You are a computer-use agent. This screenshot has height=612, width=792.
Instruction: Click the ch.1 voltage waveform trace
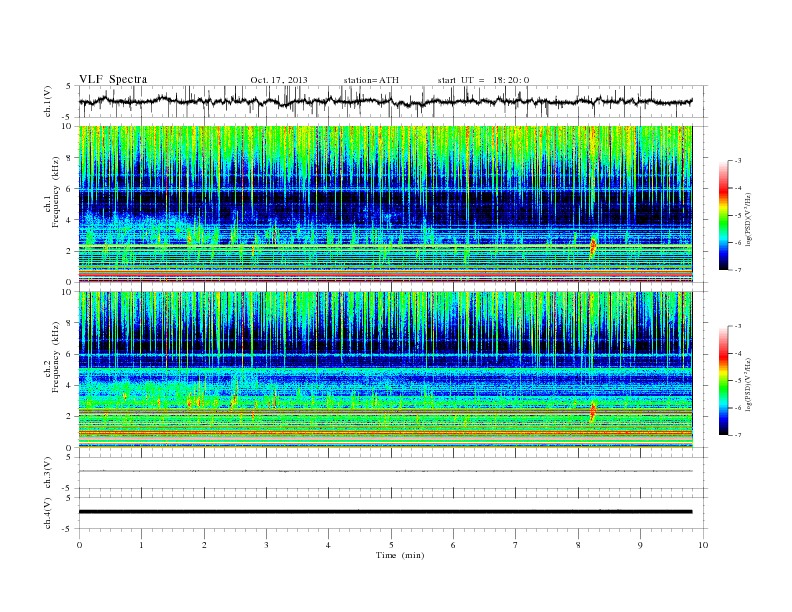(385, 101)
